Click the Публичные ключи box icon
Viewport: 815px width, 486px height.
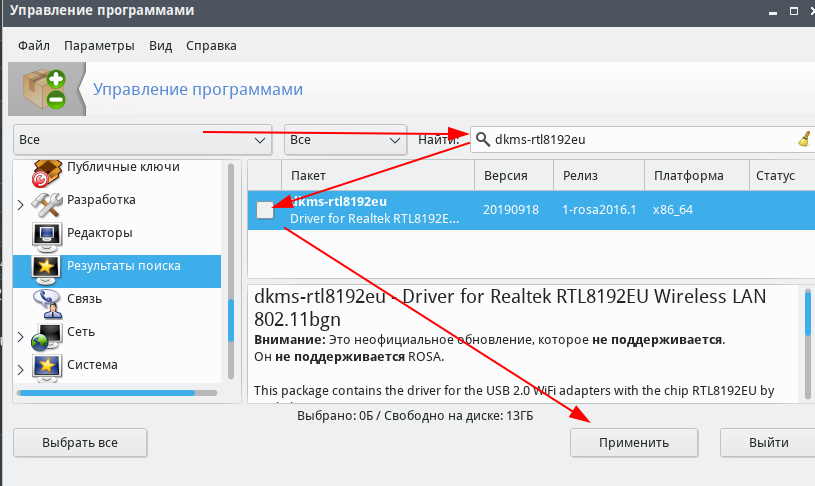point(47,172)
